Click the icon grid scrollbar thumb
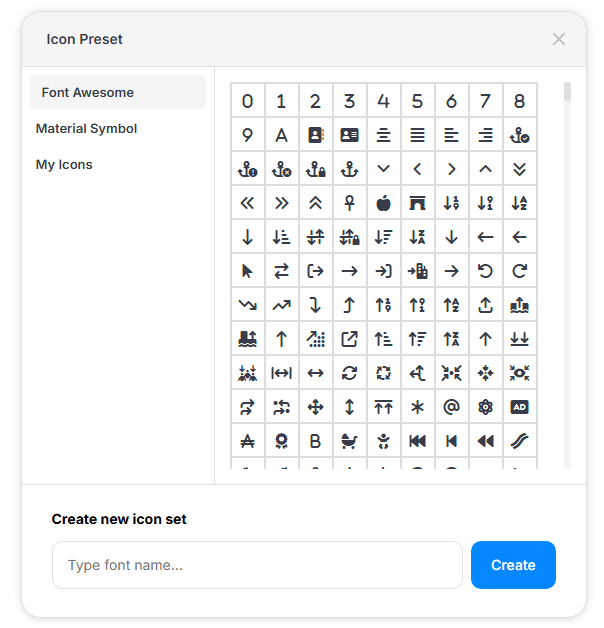This screenshot has height=628, width=604. tap(567, 91)
